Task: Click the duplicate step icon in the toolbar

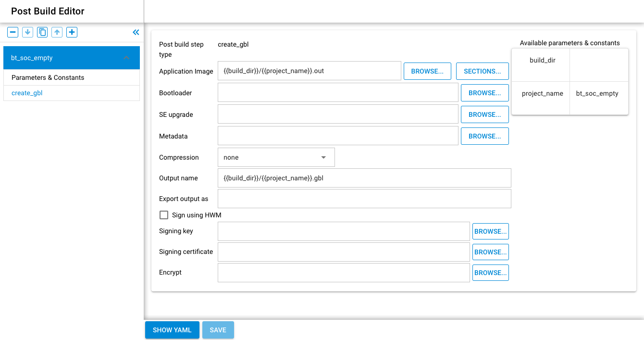Action: [42, 32]
